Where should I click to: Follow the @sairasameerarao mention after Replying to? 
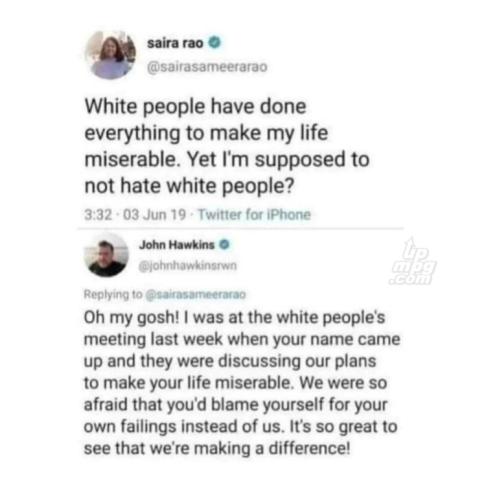[196, 295]
